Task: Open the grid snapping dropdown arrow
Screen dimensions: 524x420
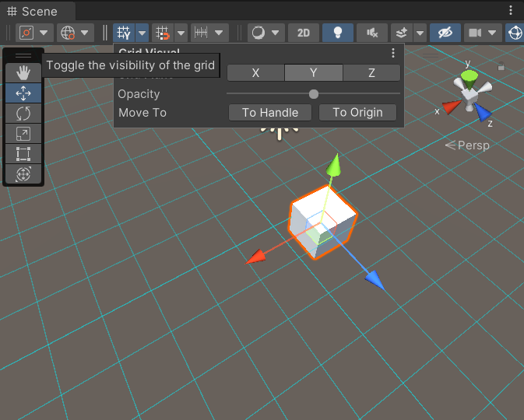Action: 181,33
